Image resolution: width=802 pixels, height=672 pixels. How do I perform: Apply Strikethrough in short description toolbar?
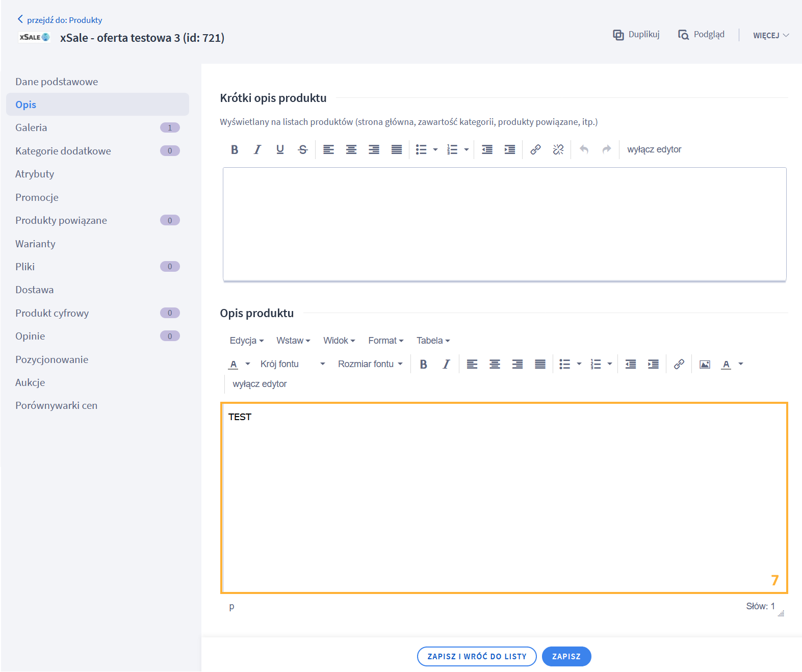[x=303, y=149]
